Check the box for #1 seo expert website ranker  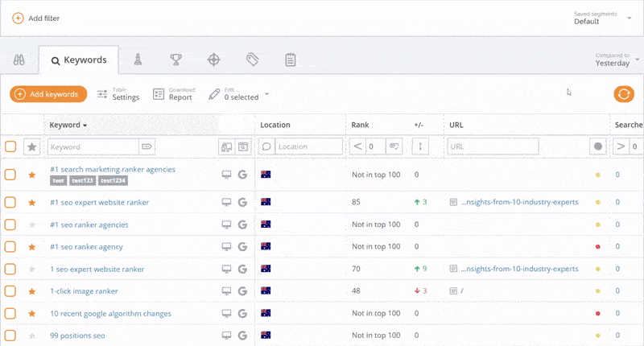click(x=10, y=202)
